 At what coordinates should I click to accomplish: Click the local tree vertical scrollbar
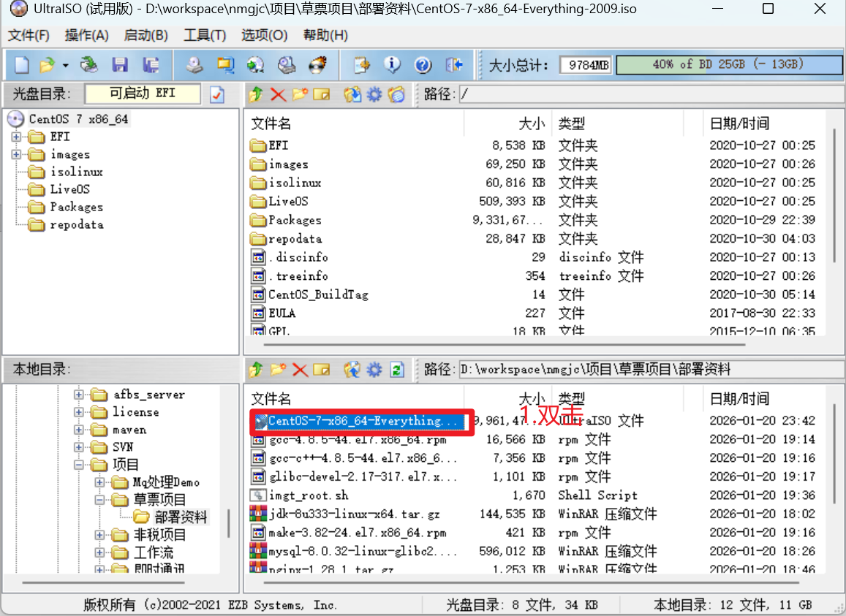pos(229,523)
